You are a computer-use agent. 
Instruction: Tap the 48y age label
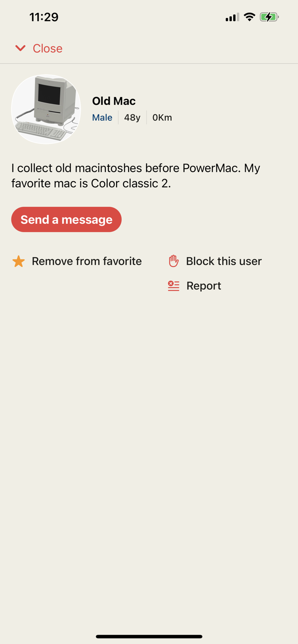pos(132,118)
